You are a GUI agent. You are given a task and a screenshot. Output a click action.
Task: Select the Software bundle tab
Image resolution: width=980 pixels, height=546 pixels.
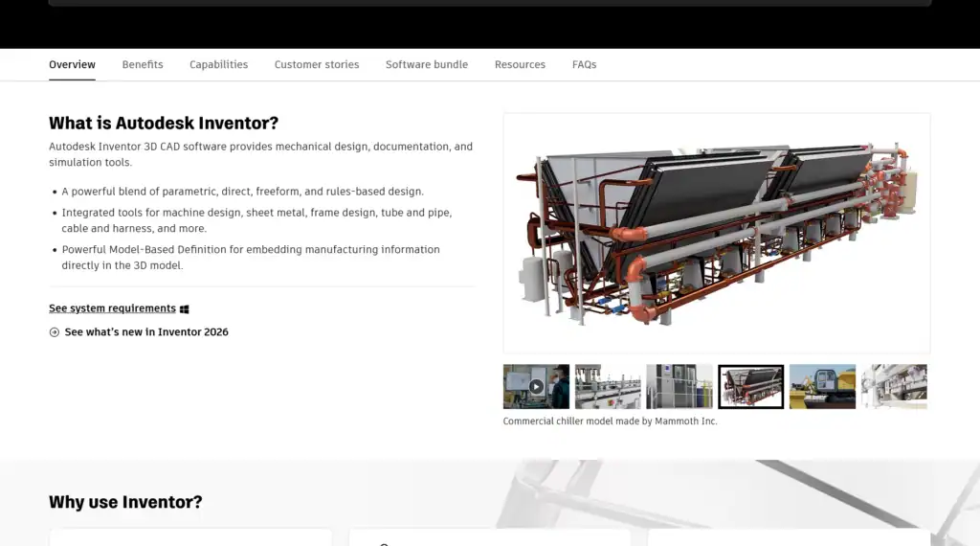tap(427, 64)
